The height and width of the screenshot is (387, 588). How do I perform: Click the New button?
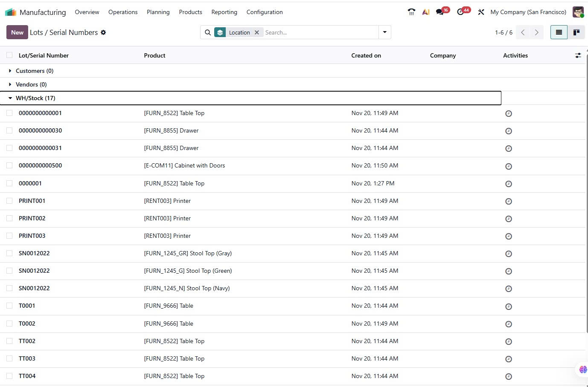[x=17, y=32]
